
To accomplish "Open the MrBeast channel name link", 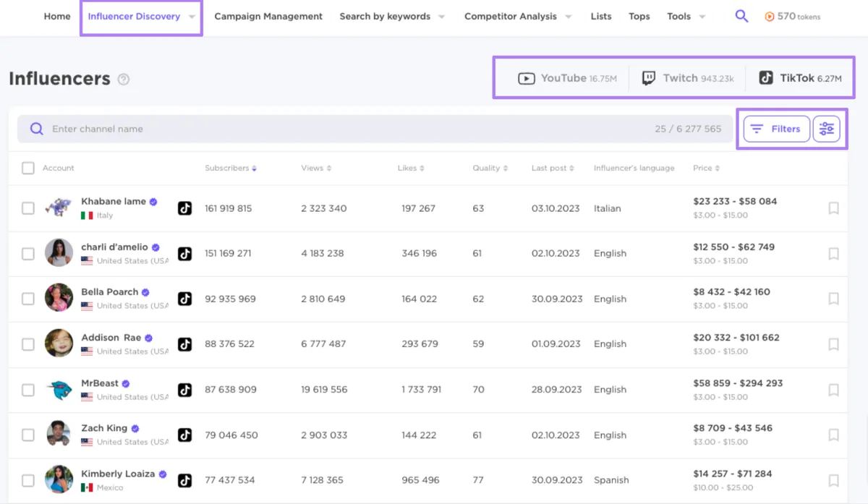I will (x=100, y=383).
